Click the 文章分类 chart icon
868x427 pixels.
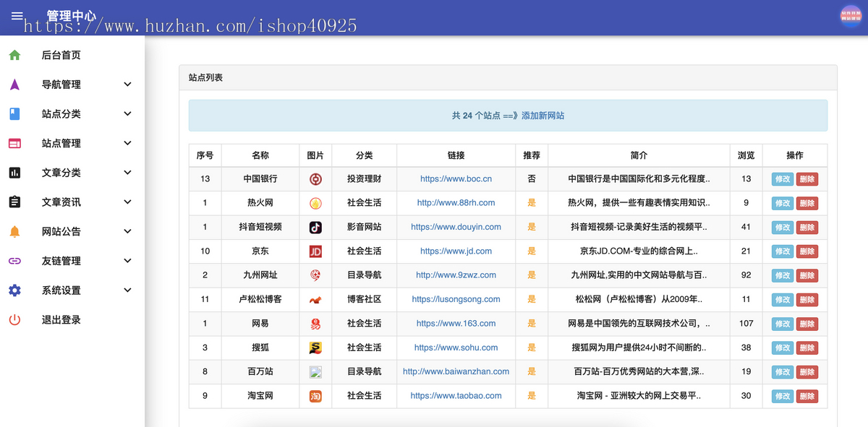pyautogui.click(x=14, y=173)
